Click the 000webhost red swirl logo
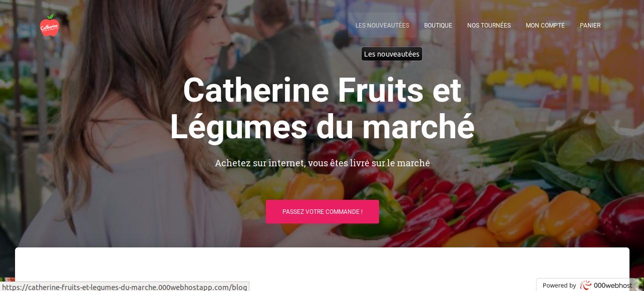Image resolution: width=644 pixels, height=291 pixels. 585,285
